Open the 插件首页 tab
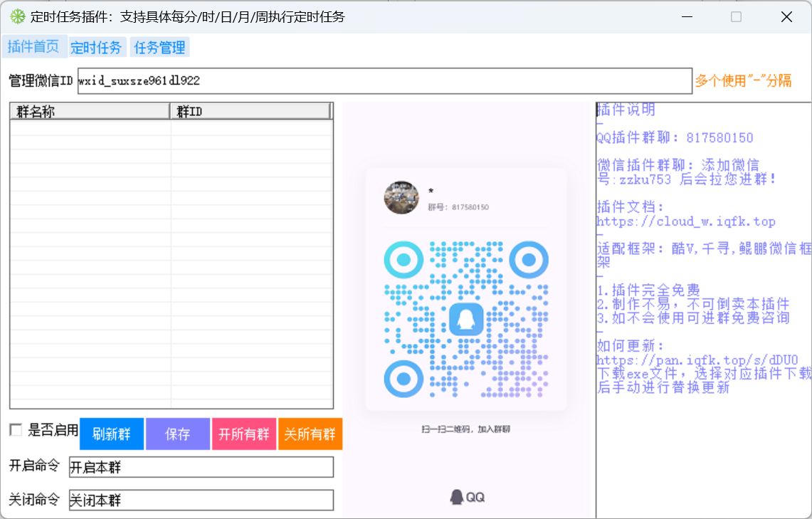Screen dimensions: 812x519 34,47
